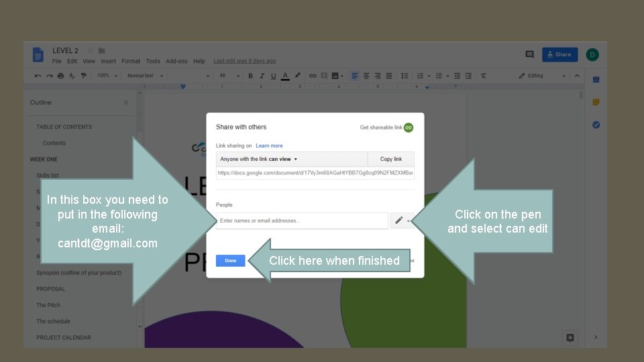This screenshot has width=644, height=362.
Task: Select TABLE OF CONTENTS in the outline
Action: (64, 127)
